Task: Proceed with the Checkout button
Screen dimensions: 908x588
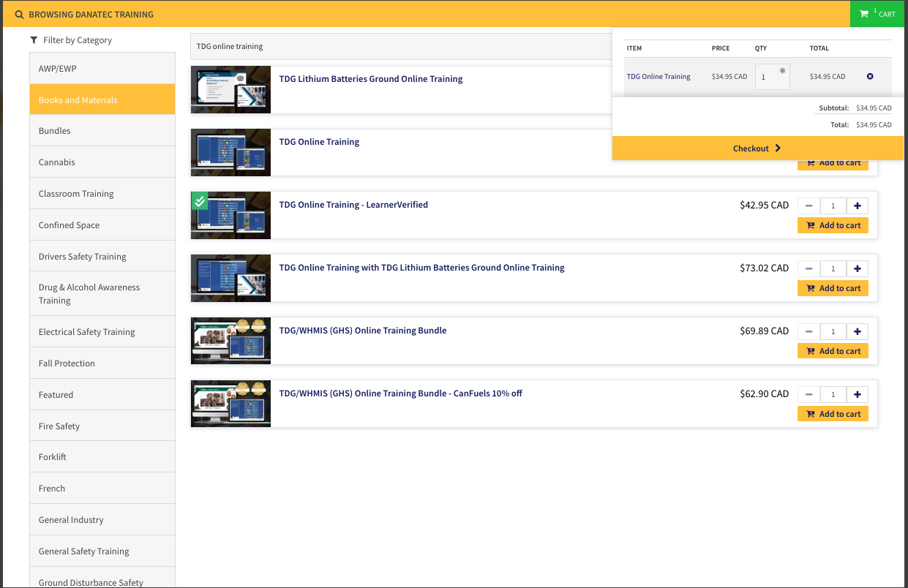Action: [x=758, y=148]
